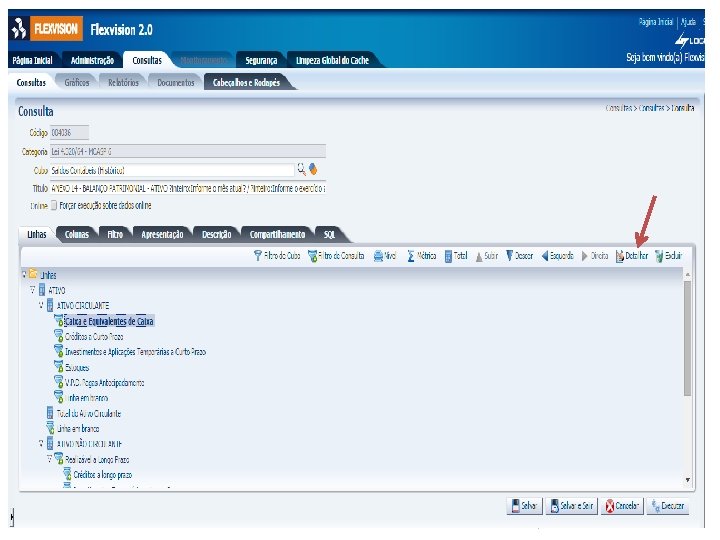Open the Documentos sub-tab
The image size is (720, 540).
[175, 82]
